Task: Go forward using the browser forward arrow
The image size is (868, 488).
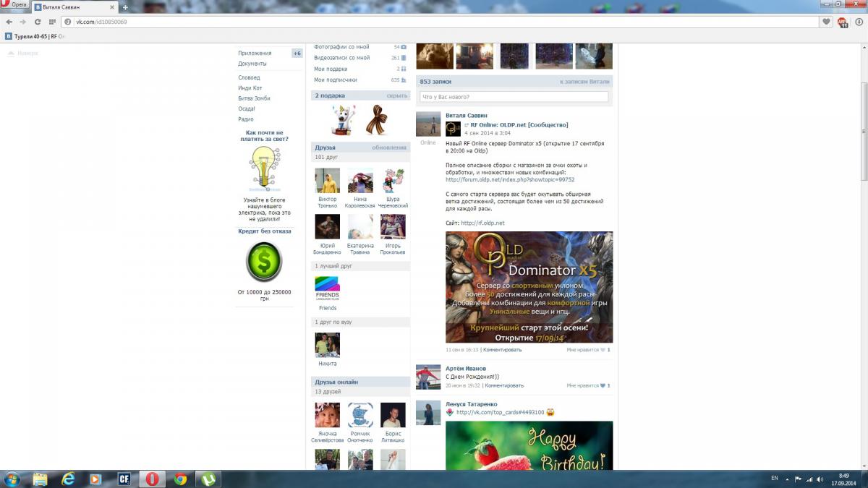Action: tap(22, 22)
